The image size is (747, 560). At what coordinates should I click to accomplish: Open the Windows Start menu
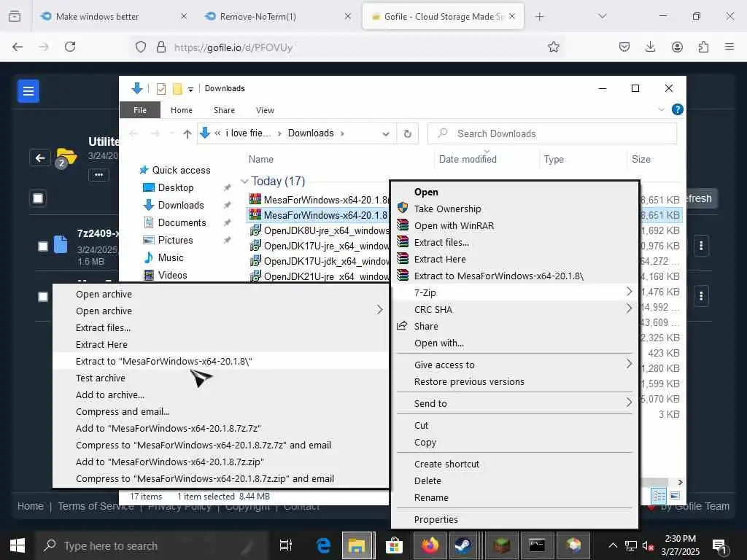(x=18, y=545)
